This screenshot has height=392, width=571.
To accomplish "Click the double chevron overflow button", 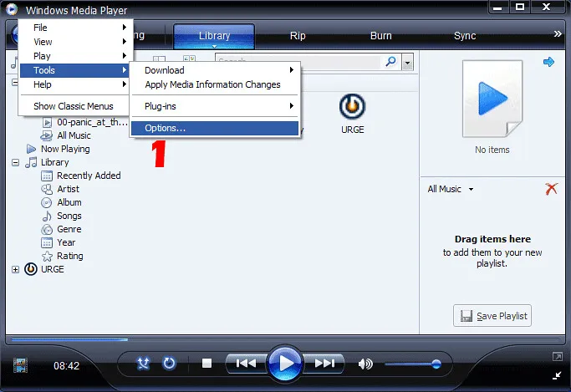I will coord(557,33).
